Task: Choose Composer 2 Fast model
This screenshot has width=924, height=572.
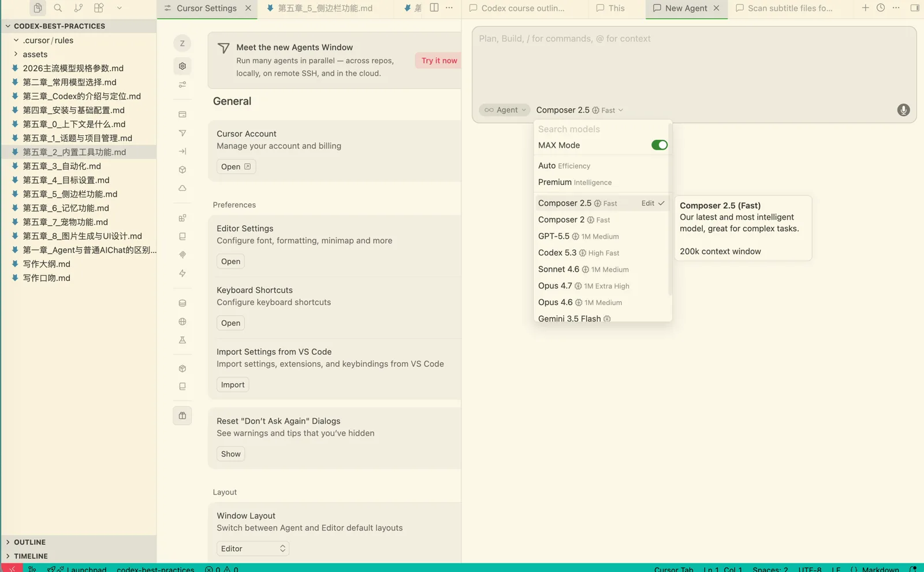Action: click(601, 220)
